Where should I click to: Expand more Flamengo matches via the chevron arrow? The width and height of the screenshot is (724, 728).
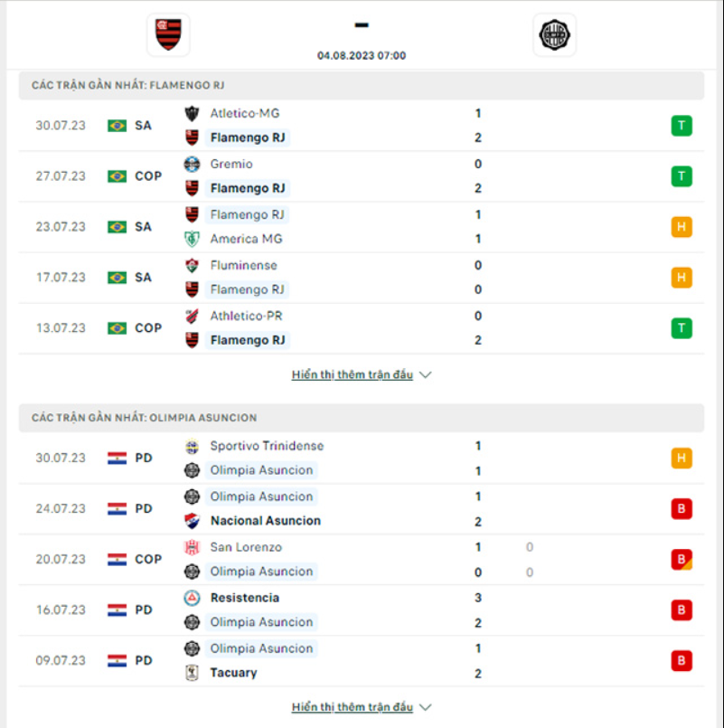click(x=425, y=373)
